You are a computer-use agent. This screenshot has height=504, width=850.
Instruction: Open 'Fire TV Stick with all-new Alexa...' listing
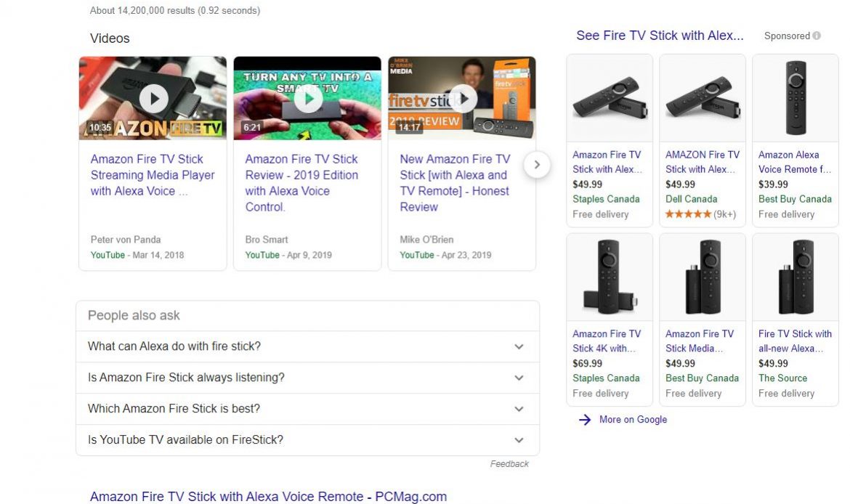(x=795, y=341)
